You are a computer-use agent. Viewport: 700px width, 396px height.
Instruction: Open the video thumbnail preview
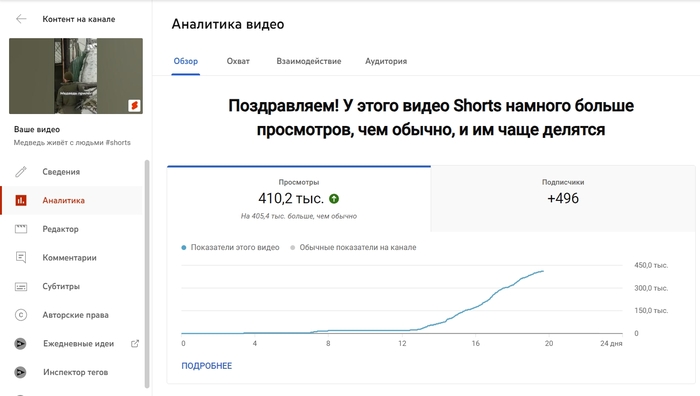click(x=76, y=76)
